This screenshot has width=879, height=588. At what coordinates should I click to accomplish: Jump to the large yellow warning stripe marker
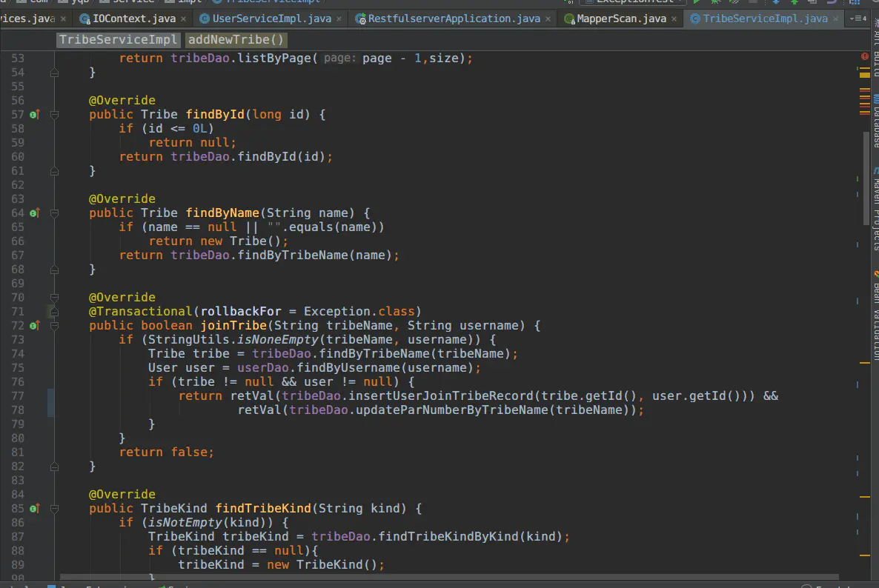(864, 75)
